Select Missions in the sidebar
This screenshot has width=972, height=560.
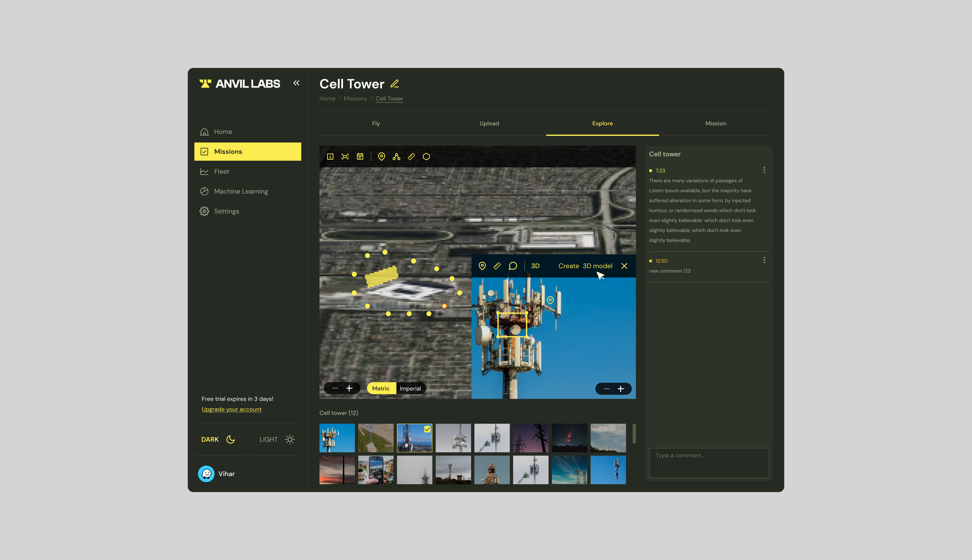pos(248,152)
